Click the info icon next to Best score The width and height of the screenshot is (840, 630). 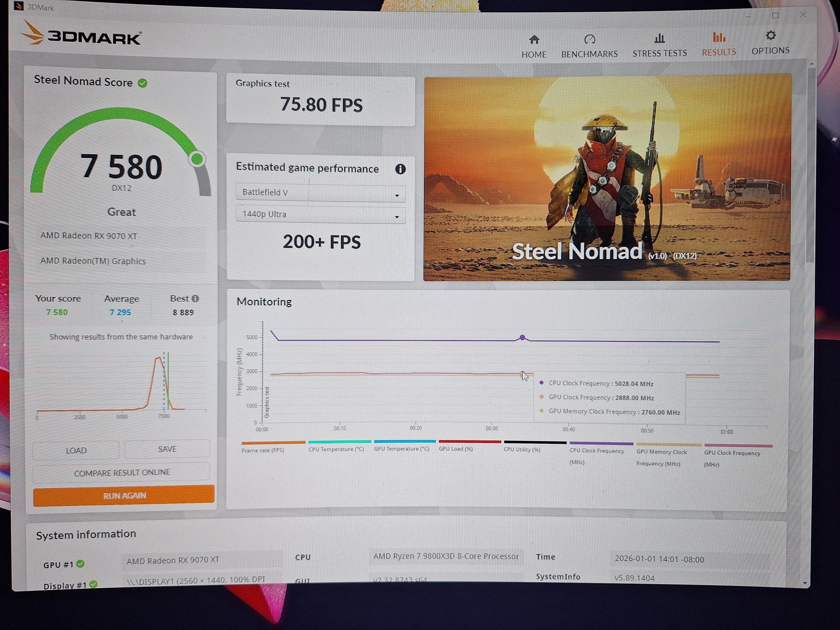click(x=196, y=298)
